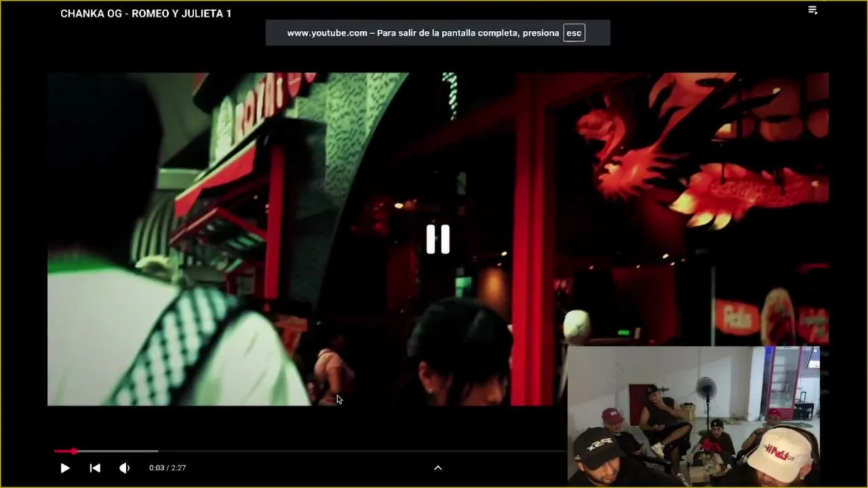The image size is (868, 488).
Task: Seek in the buffered gray part of the timeline
Action: pyautogui.click(x=117, y=451)
